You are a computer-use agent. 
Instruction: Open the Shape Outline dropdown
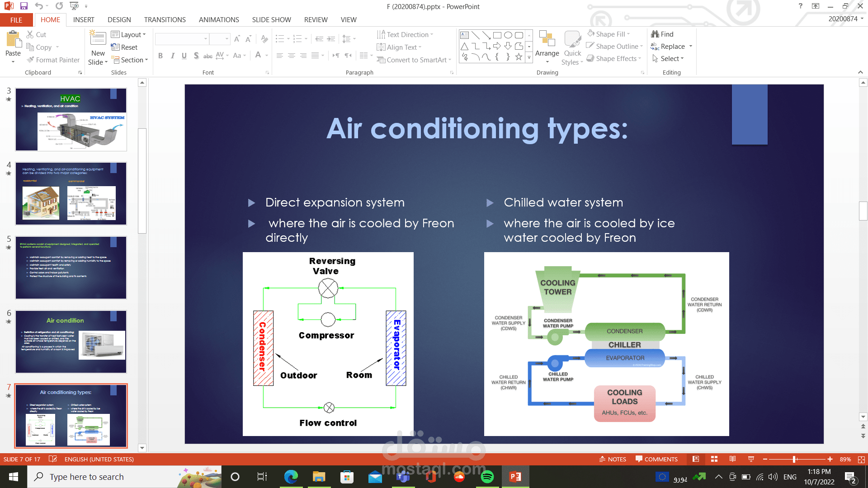pyautogui.click(x=615, y=46)
